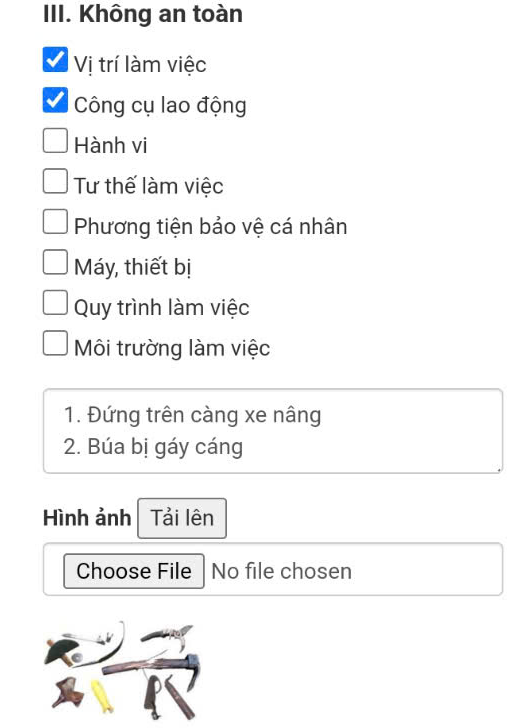Click the 'No file chosen' text
527x728 pixels.
click(281, 571)
